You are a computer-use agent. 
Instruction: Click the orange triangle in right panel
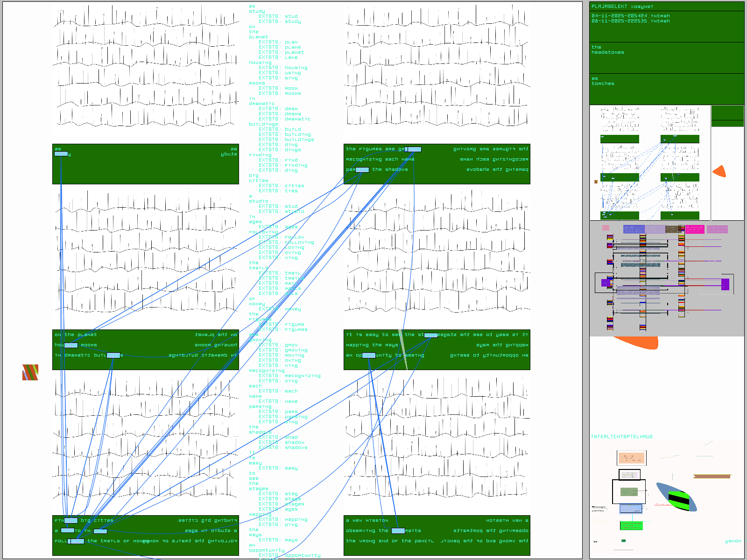[x=720, y=171]
